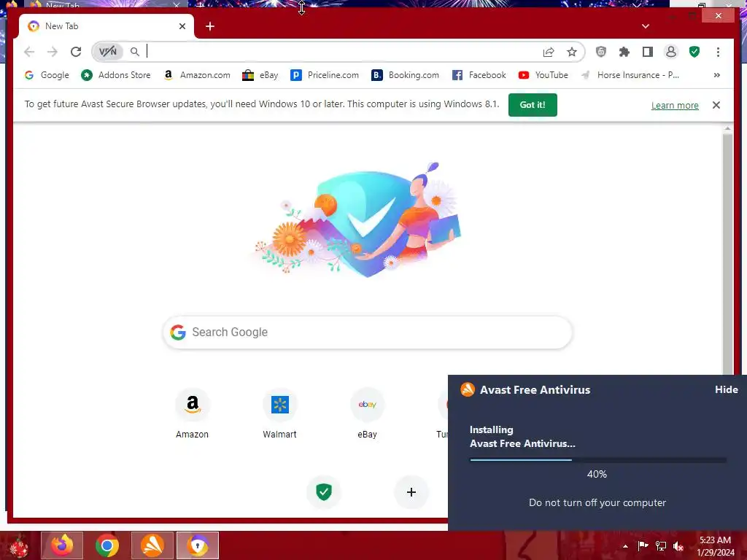
Task: Click the Avast installation progress bar
Action: pyautogui.click(x=598, y=460)
